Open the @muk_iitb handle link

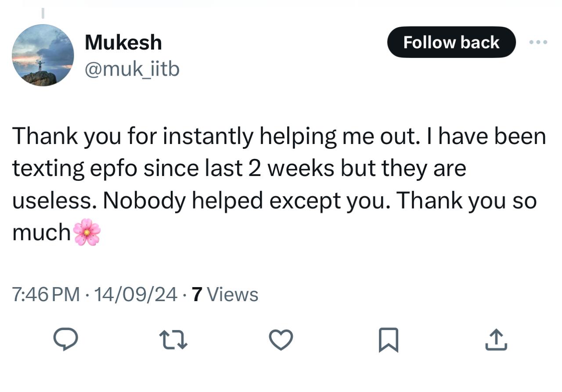pos(132,68)
